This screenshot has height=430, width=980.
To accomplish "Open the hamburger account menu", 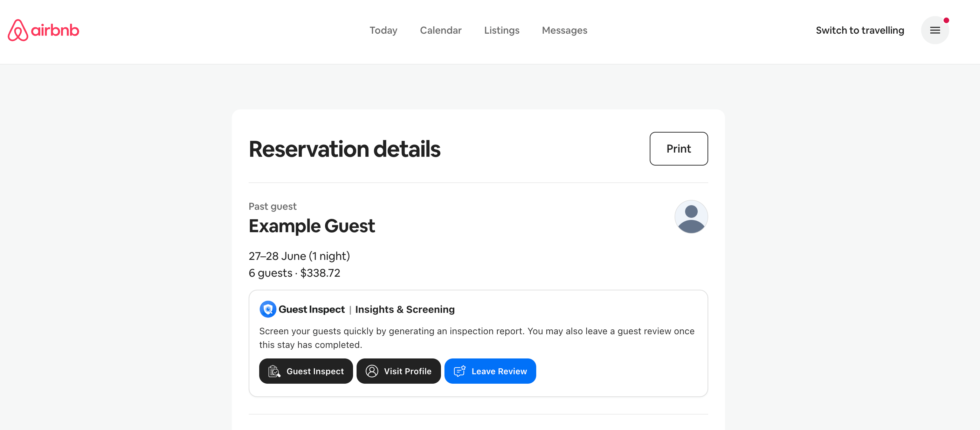I will click(935, 30).
